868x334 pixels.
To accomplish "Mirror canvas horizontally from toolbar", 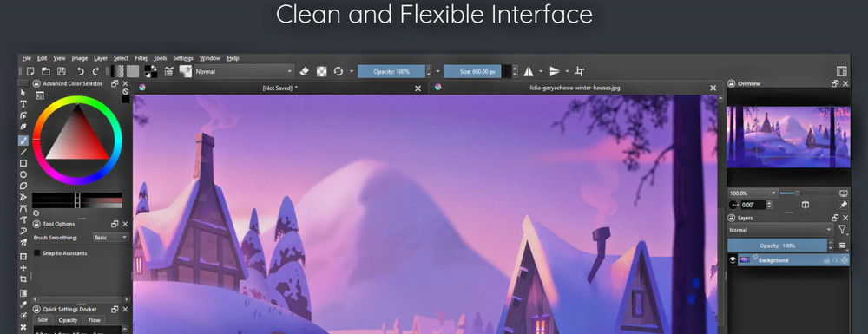I will point(529,71).
